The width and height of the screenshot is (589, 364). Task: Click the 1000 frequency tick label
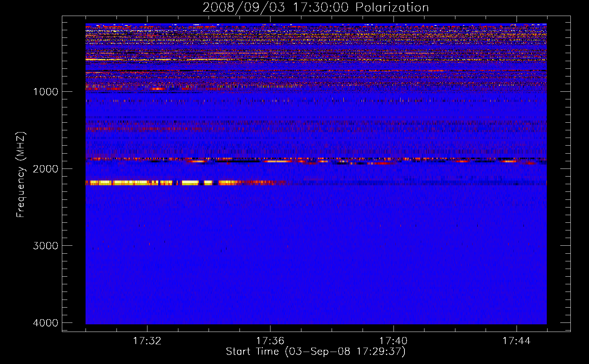pos(46,92)
